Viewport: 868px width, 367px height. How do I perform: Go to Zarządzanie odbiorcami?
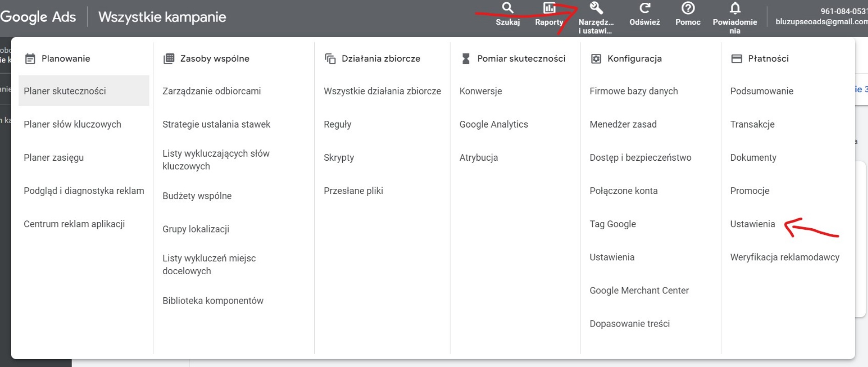click(211, 91)
